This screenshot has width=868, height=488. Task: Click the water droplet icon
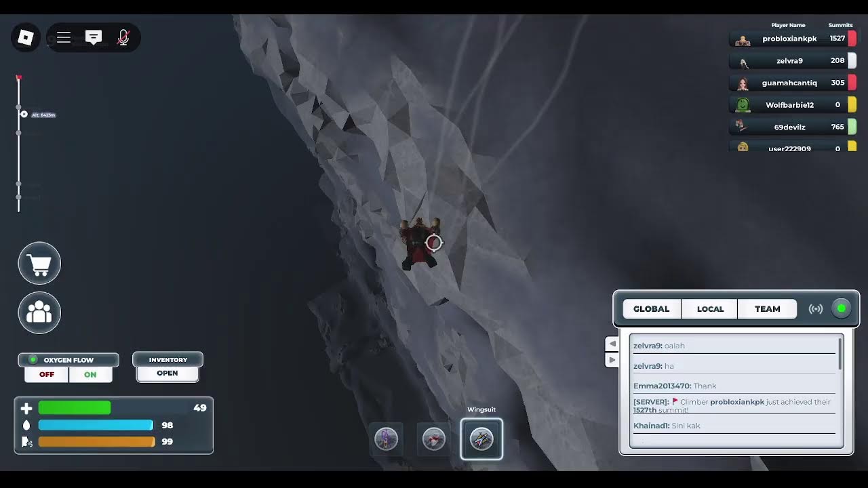click(x=26, y=425)
